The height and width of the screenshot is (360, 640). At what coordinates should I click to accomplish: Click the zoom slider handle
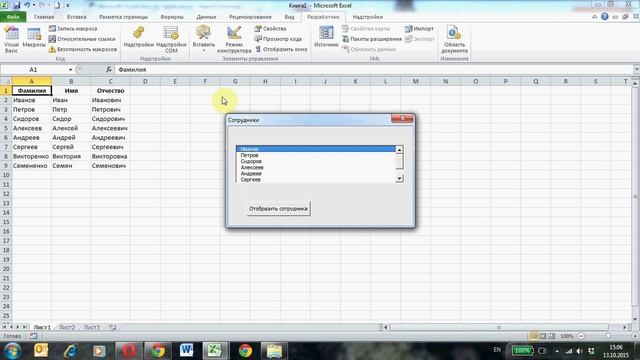tap(608, 336)
